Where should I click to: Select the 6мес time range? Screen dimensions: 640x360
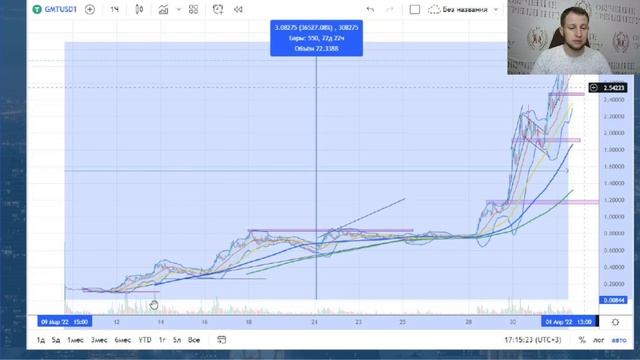pos(122,340)
